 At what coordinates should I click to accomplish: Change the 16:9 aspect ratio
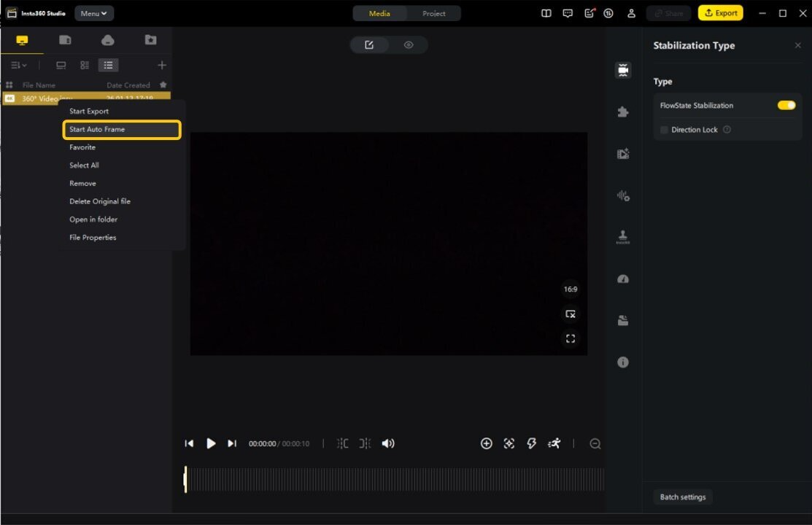point(571,289)
